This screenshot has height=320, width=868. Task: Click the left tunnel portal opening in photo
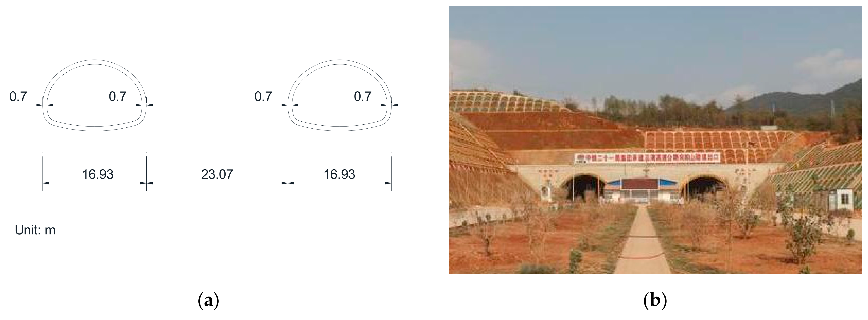[x=583, y=188]
